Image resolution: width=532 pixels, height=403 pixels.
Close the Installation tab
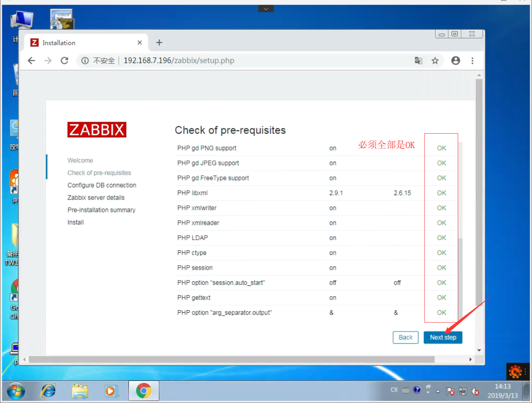[140, 42]
